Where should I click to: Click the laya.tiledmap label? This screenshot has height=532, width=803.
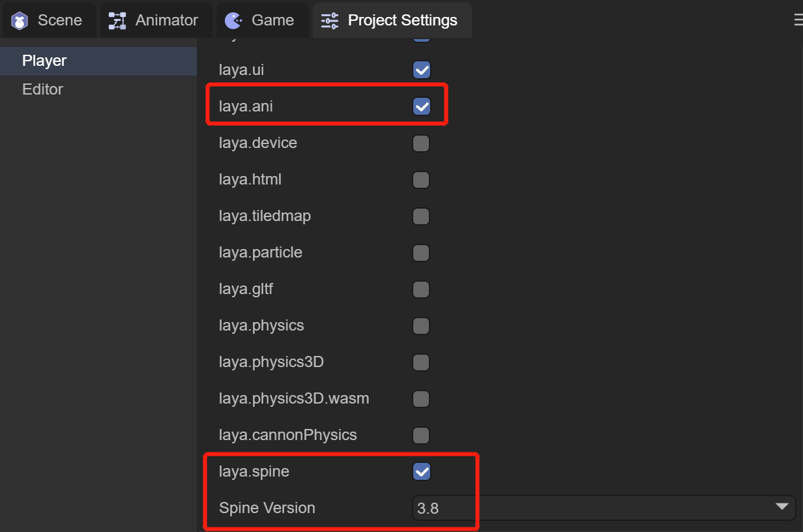pos(265,216)
